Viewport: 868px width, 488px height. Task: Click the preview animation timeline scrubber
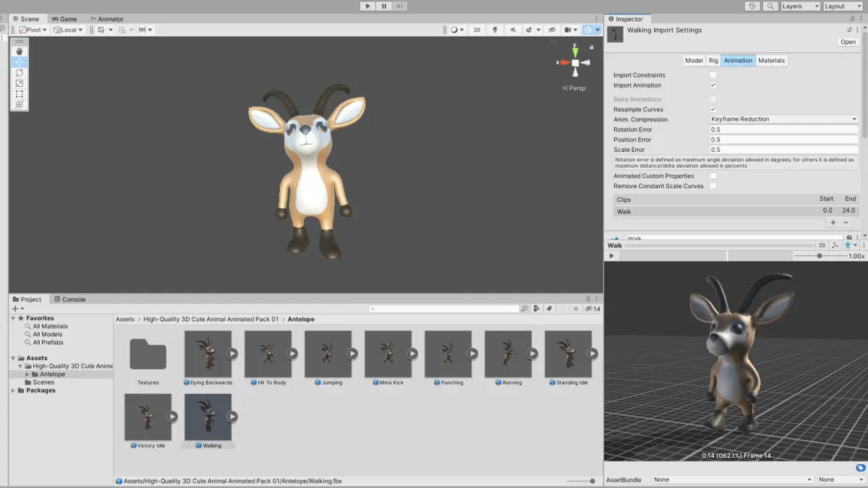click(x=705, y=256)
